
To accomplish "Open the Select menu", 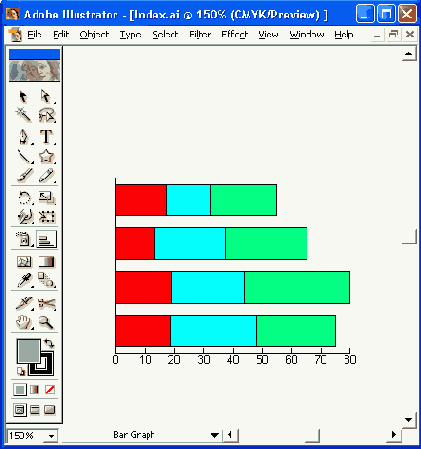I will (165, 34).
